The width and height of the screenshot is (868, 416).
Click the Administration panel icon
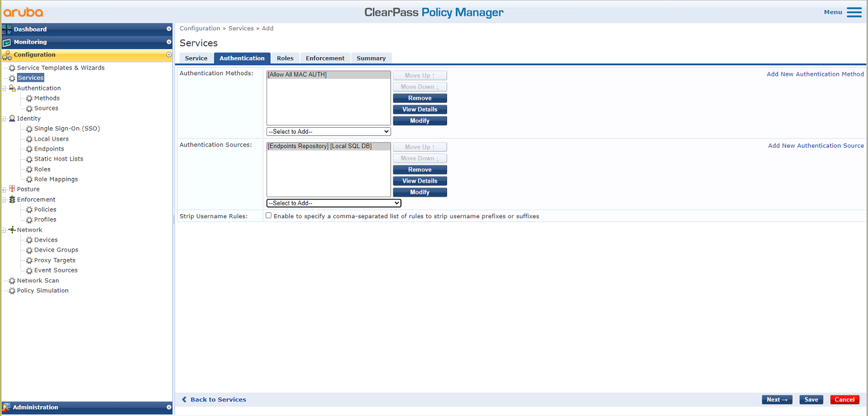6,407
